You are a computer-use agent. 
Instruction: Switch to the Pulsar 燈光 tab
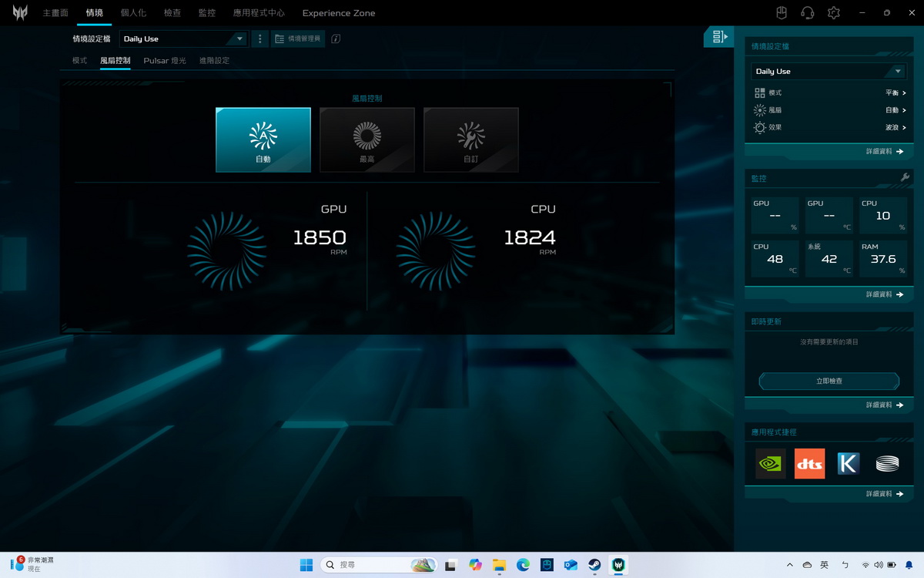(165, 60)
